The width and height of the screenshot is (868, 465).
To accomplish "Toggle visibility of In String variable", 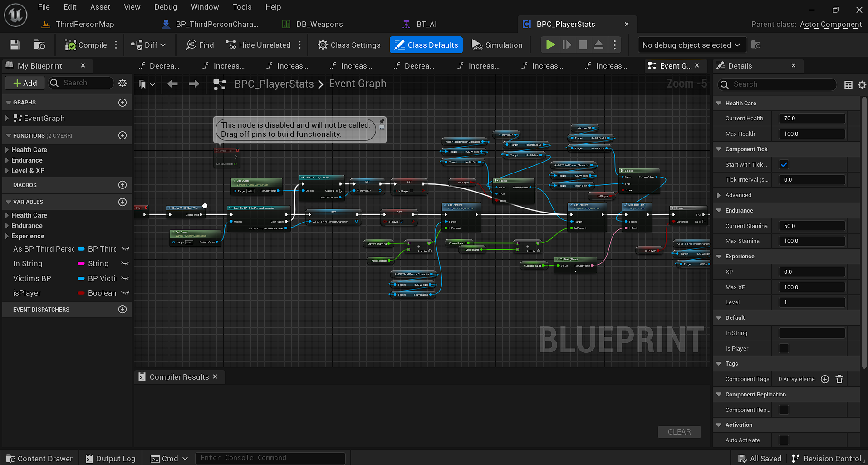I will pyautogui.click(x=125, y=263).
